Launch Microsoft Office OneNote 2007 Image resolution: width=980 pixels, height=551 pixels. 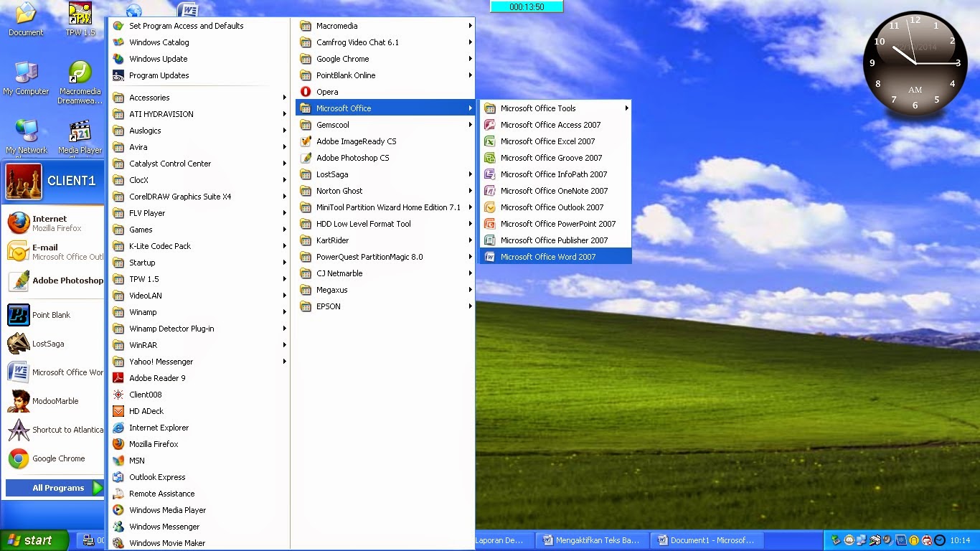coord(556,191)
